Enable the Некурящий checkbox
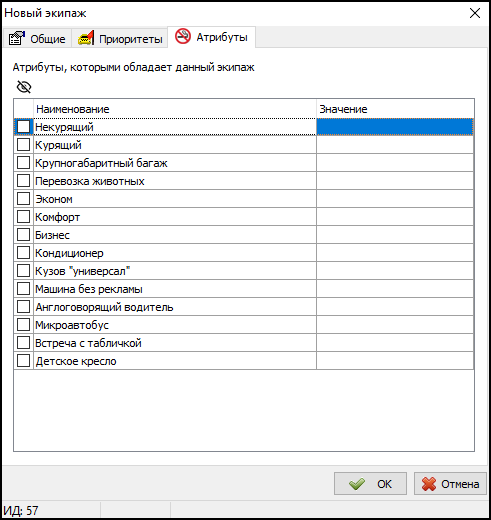This screenshot has width=491, height=520. pos(23,127)
